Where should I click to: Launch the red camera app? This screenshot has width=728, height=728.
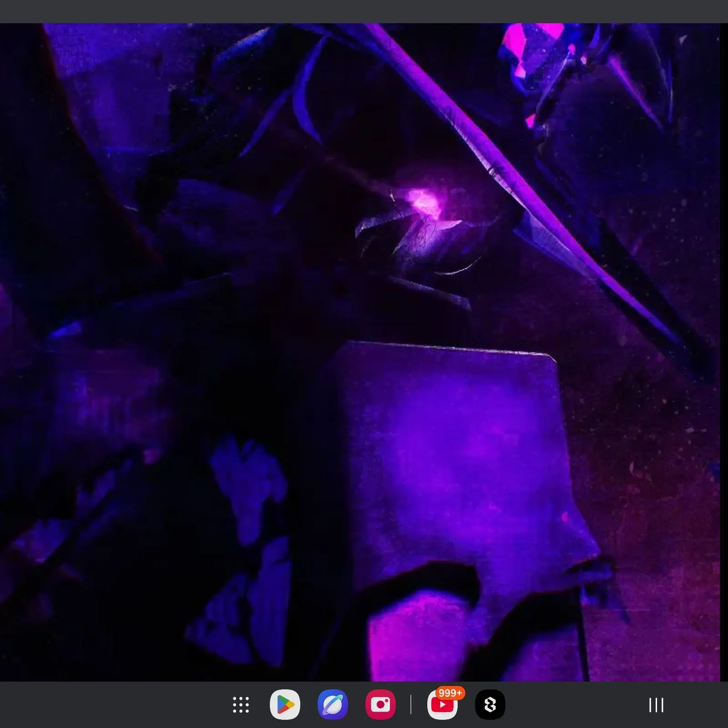coord(380,705)
